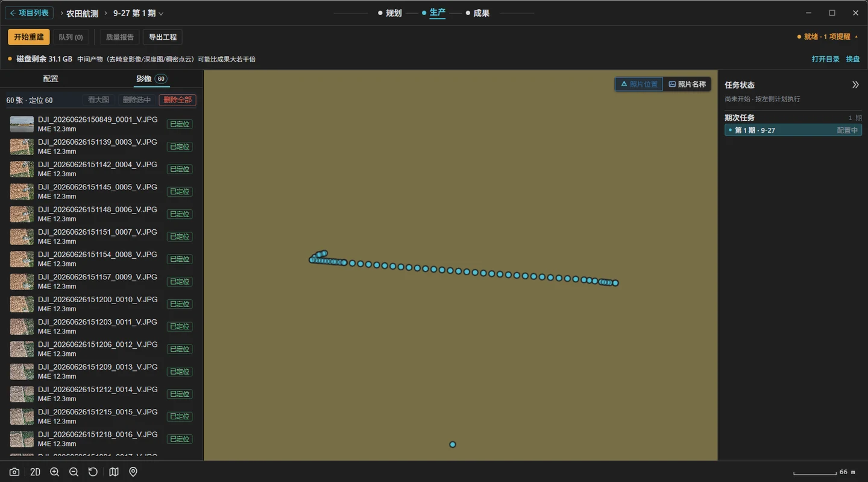The width and height of the screenshot is (868, 482).
Task: Open the 农田航测 breadcrumb
Action: [82, 13]
